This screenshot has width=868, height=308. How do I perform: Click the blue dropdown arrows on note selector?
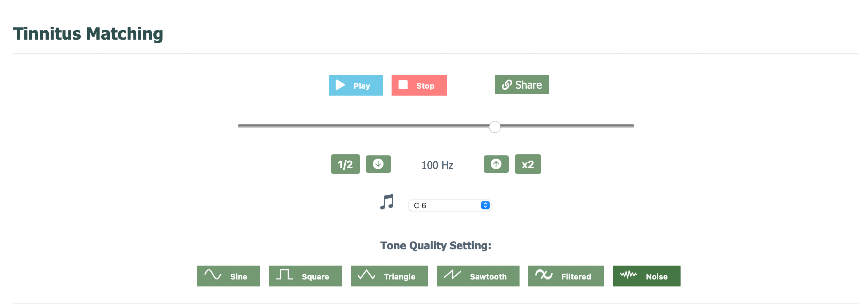tap(485, 205)
